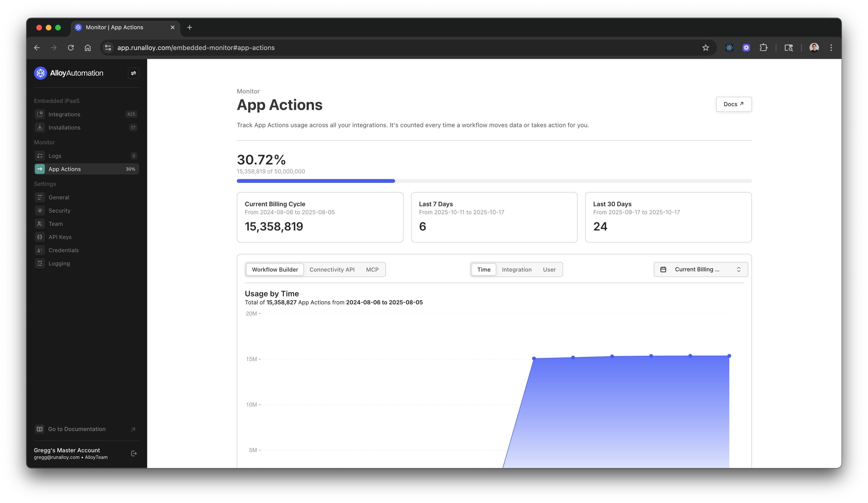Group usage by Integration

pos(516,269)
